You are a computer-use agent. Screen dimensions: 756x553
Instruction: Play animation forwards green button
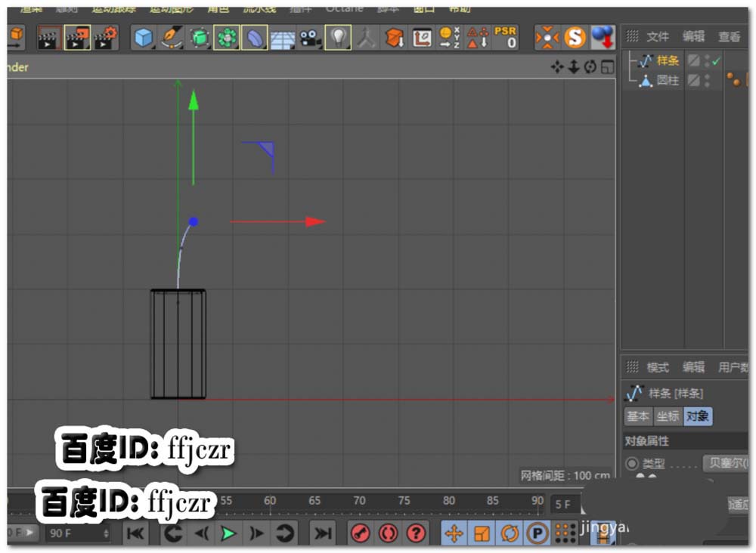[228, 533]
